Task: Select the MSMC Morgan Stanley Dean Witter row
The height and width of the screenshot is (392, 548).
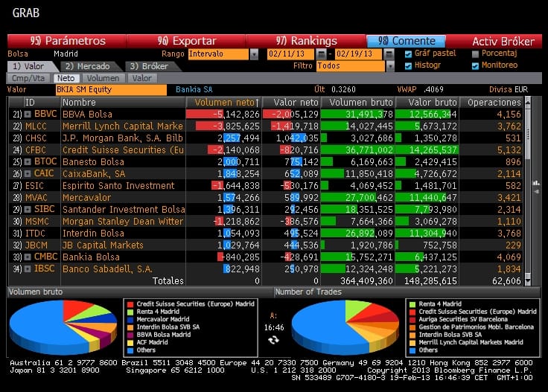Action: (266, 222)
